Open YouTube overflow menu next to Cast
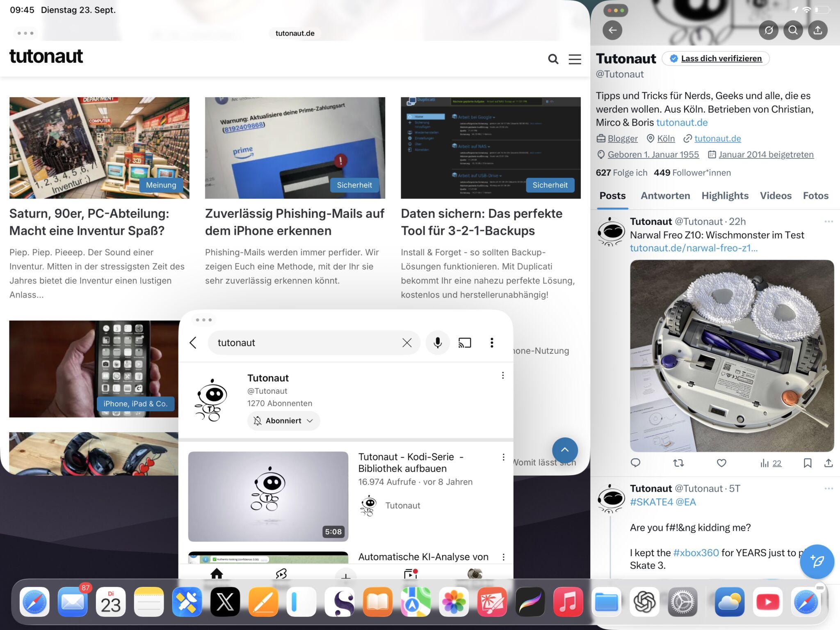840x630 pixels. point(492,343)
